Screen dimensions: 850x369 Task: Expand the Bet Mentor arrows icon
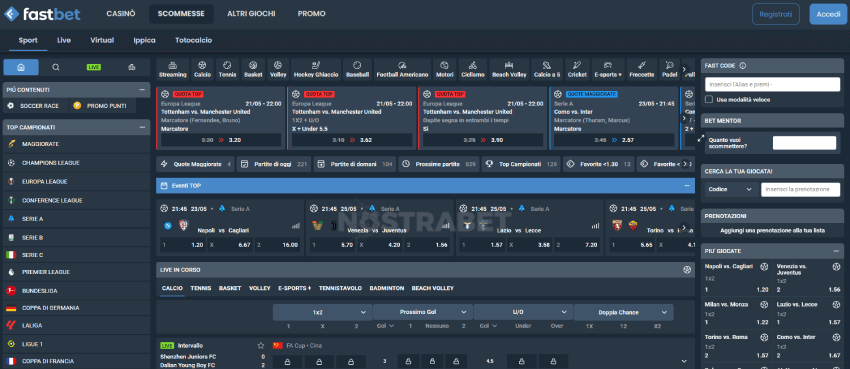point(701,138)
